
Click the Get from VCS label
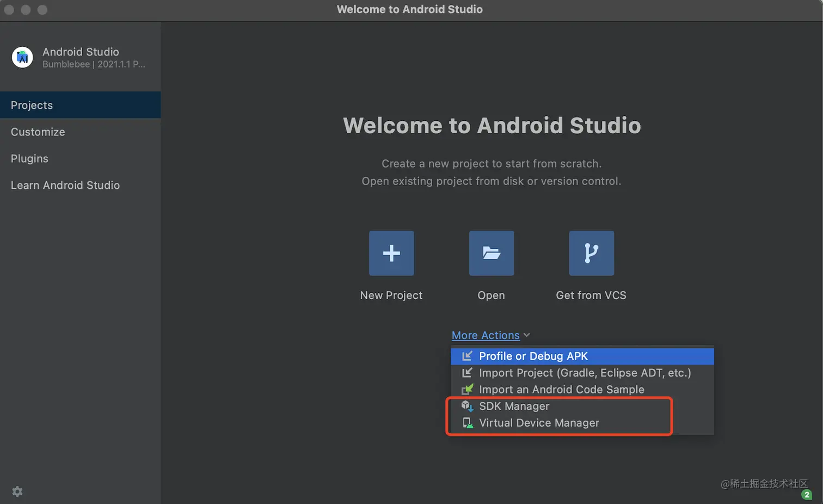(x=591, y=295)
